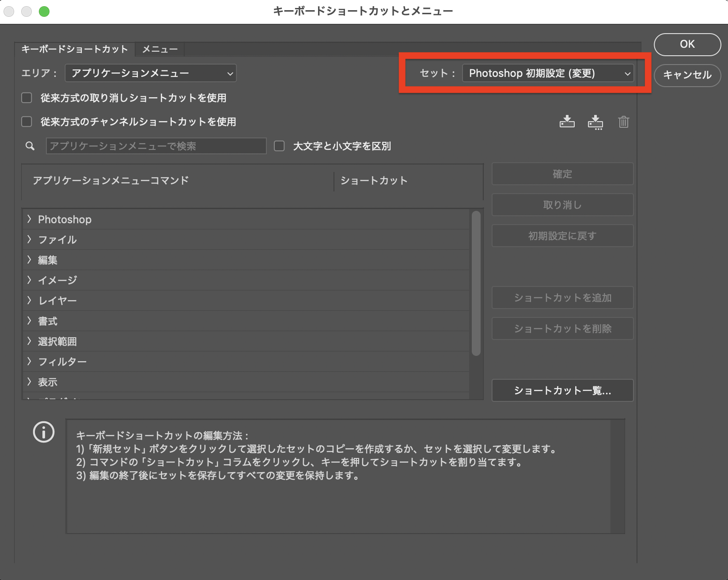The image size is (728, 580).
Task: Click the info icon near the instructions
Action: tap(43, 433)
